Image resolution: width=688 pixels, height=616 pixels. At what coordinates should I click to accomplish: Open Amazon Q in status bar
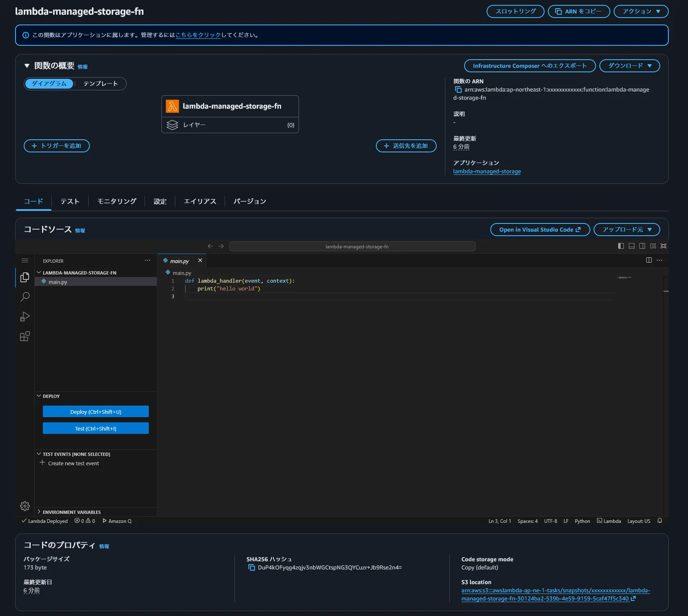click(117, 521)
